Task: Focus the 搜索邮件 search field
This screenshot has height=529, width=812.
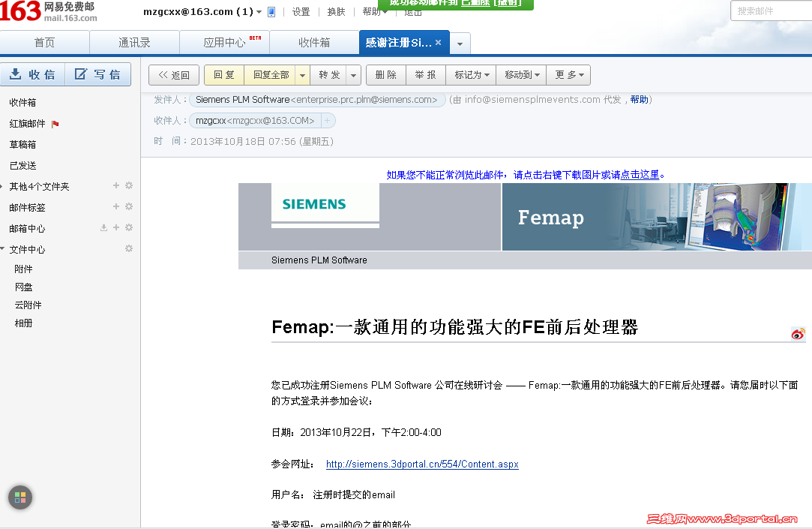Action: coord(772,11)
